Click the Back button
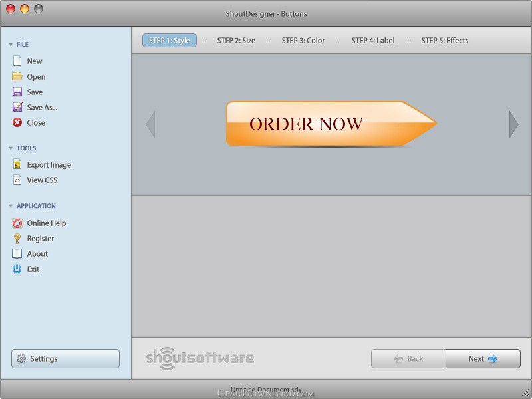 (408, 358)
